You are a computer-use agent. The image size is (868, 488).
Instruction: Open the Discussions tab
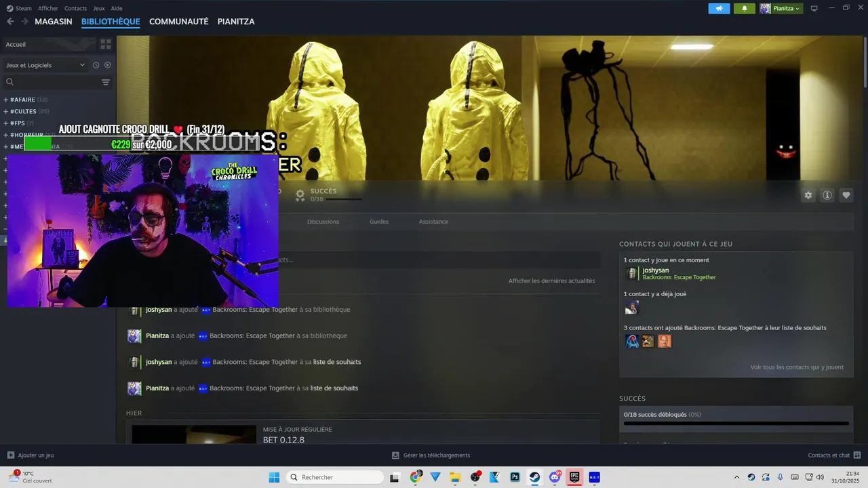323,222
